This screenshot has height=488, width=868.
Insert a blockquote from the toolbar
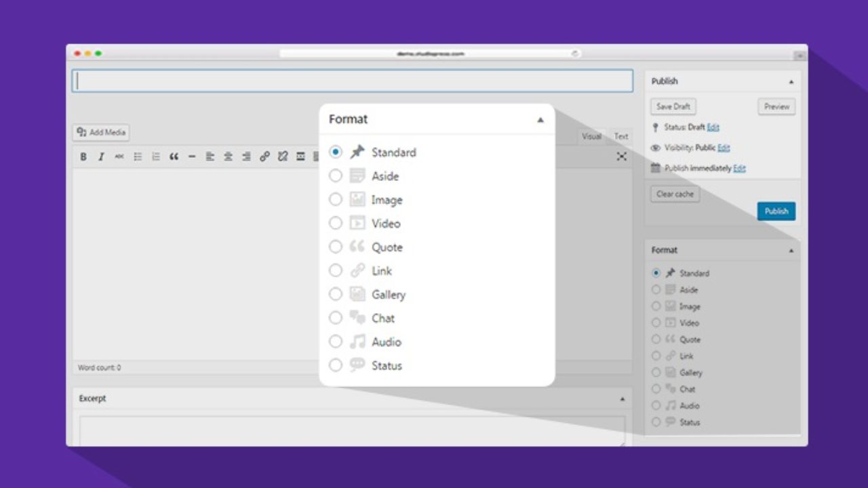pos(174,157)
